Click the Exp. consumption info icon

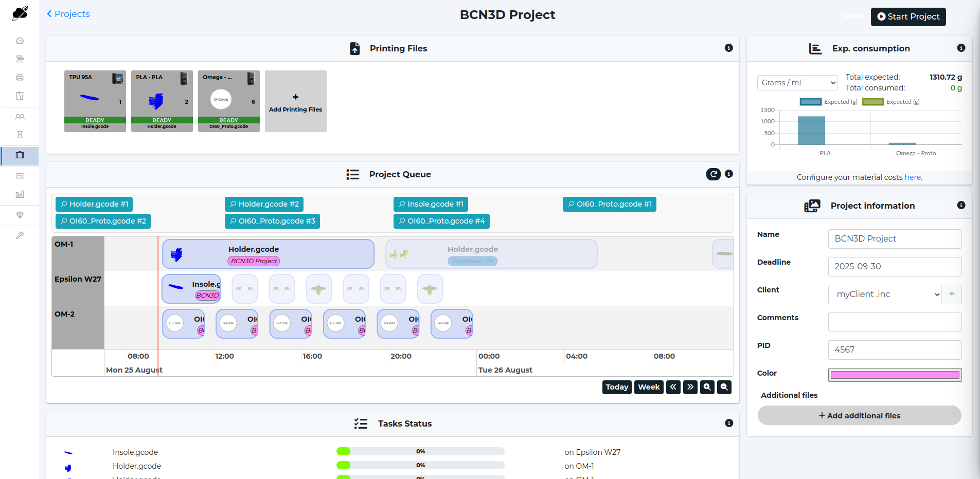[x=960, y=48]
